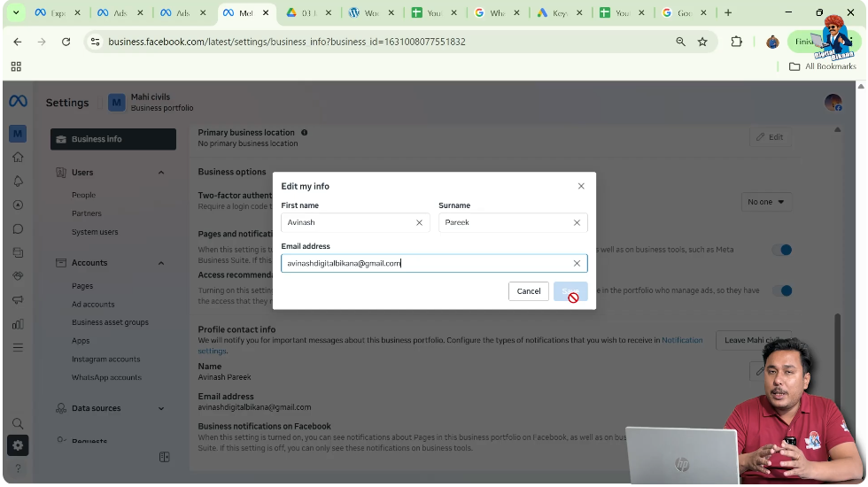868x487 pixels.
Task: Open WhatsApp accounts
Action: click(x=106, y=377)
